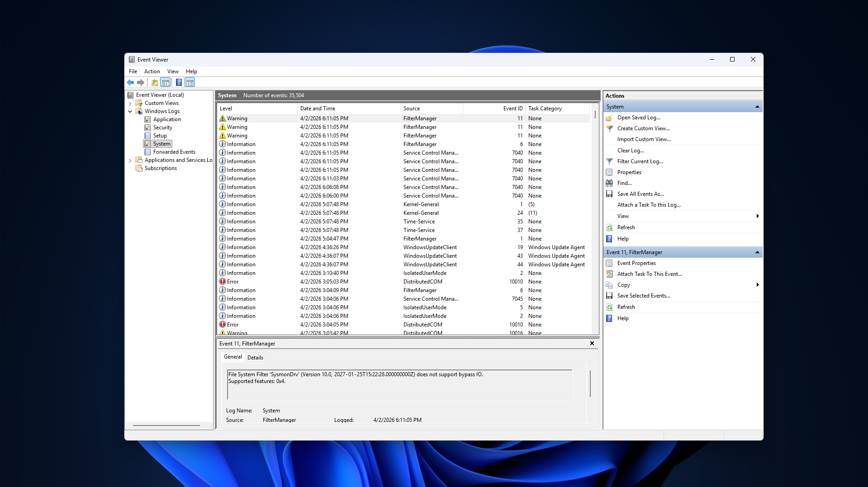Toggle the Show/Hide Console Tree toolbar icon
868x487 pixels.
[x=166, y=82]
